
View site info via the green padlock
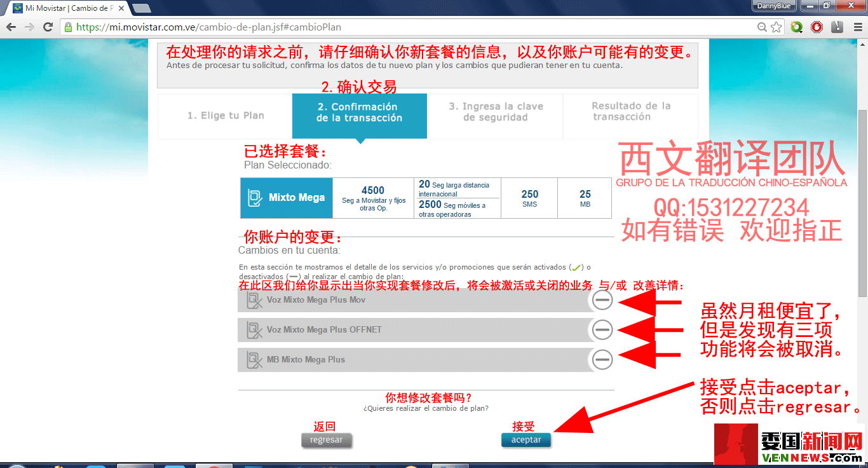(x=68, y=27)
